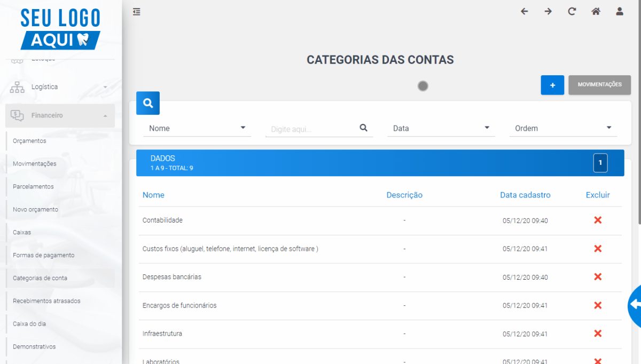Click the 05/12/20 09:40 date of Contabilidade

[525, 220]
